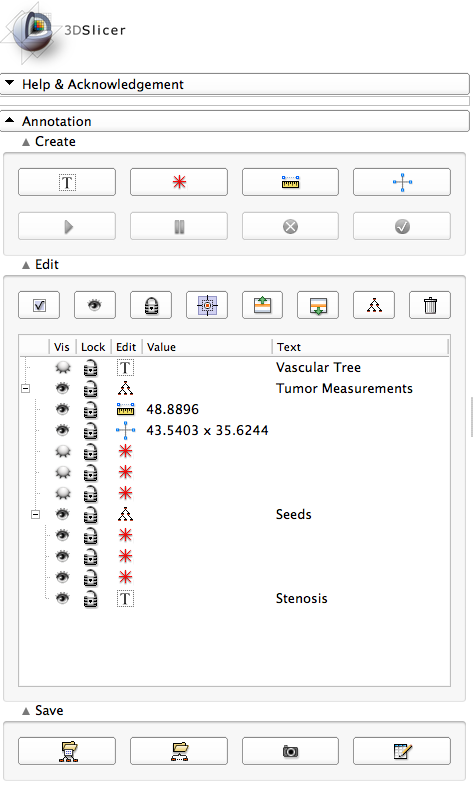
Task: Take a screenshot with the camera button
Action: [290, 751]
